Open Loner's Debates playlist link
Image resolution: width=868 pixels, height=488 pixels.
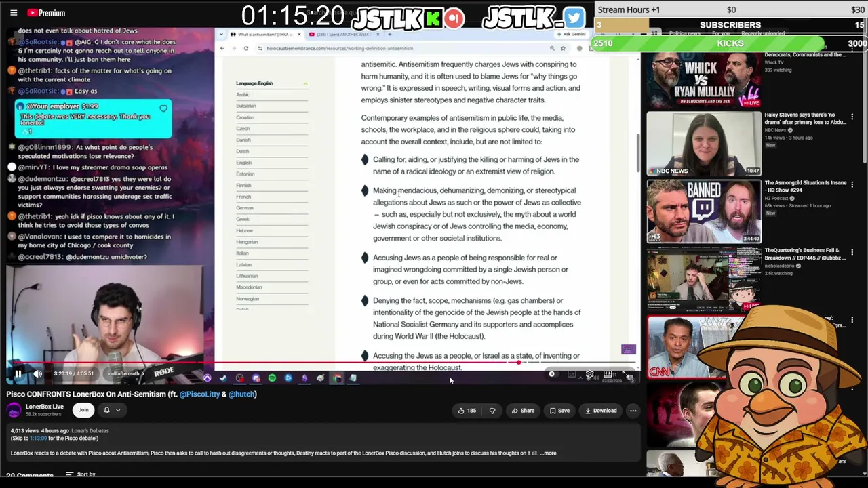pos(90,430)
